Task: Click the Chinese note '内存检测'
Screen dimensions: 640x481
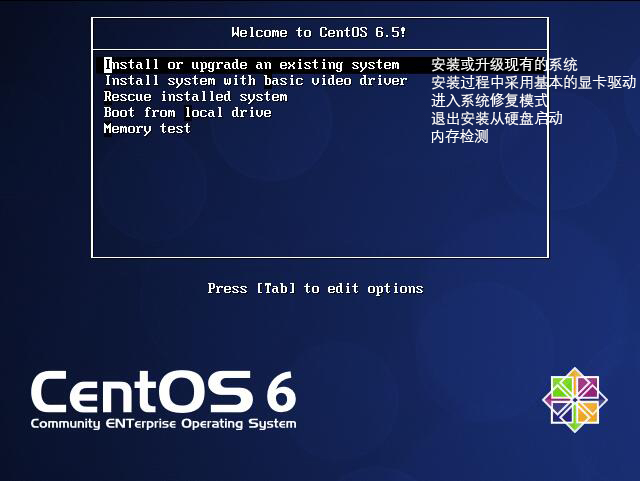Action: pos(460,136)
